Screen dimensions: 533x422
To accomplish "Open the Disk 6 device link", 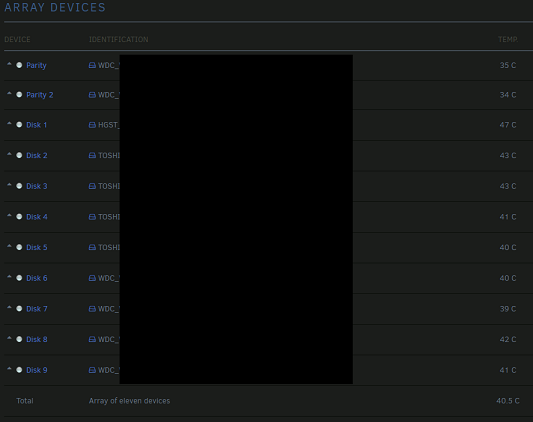I will click(37, 278).
